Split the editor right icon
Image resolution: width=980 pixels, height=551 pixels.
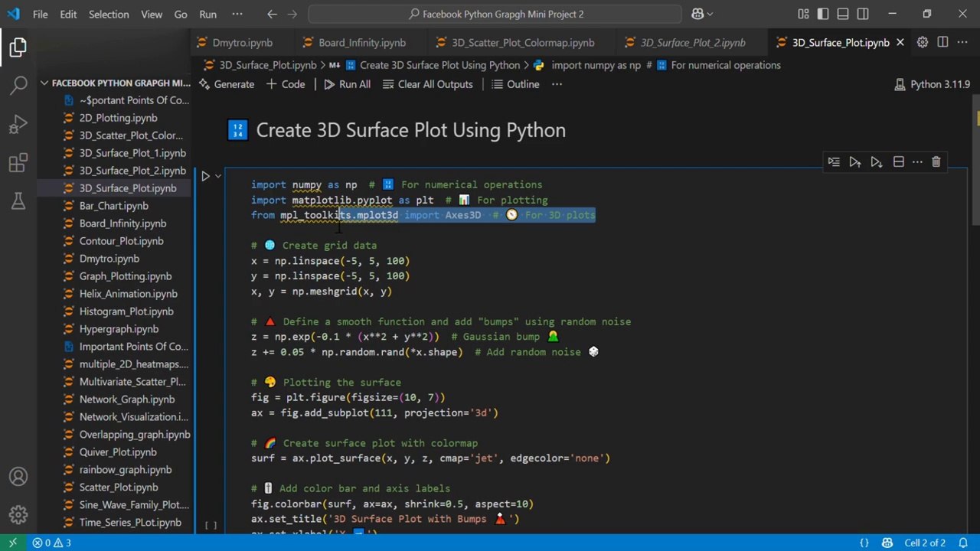tap(942, 42)
